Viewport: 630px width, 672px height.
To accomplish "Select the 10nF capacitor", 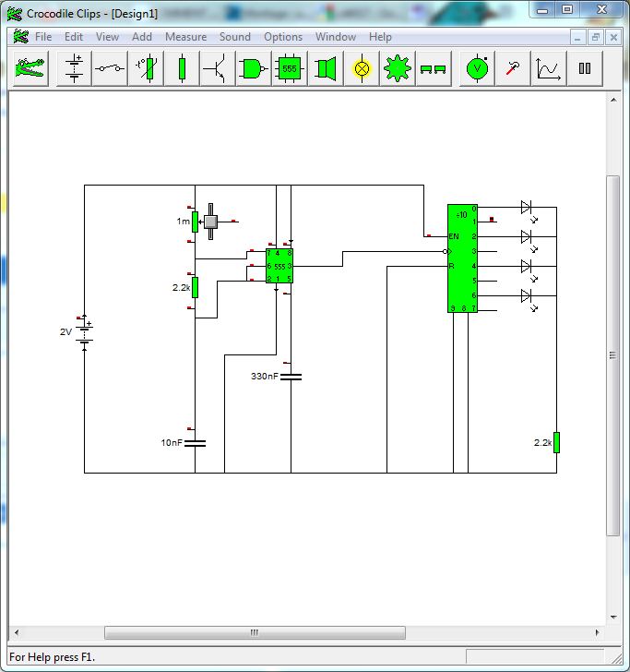I will [x=195, y=444].
